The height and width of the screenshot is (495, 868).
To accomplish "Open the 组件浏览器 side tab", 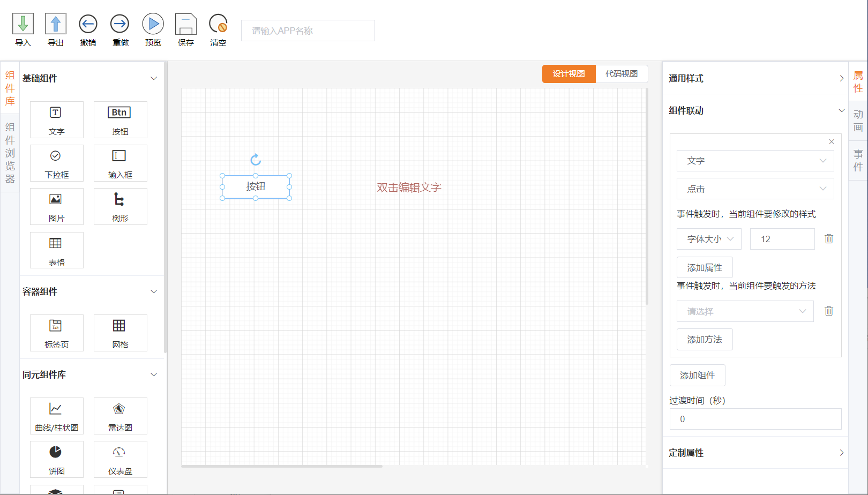I will (10, 153).
